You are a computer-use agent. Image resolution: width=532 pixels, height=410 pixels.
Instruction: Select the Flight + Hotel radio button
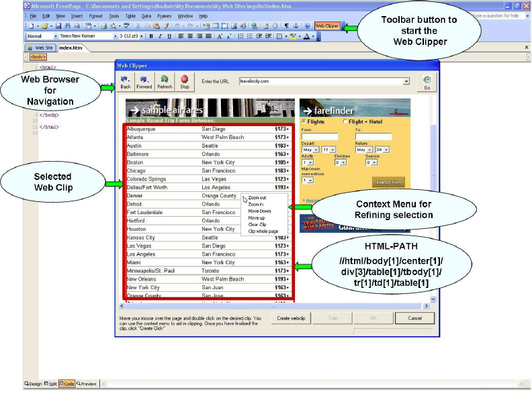(x=345, y=121)
